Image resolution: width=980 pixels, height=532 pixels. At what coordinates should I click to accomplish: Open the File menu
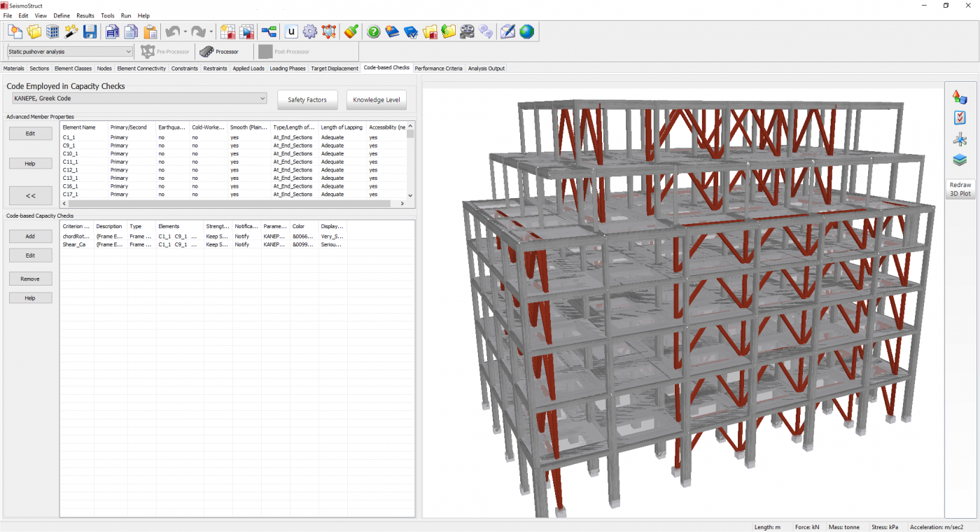pos(8,15)
